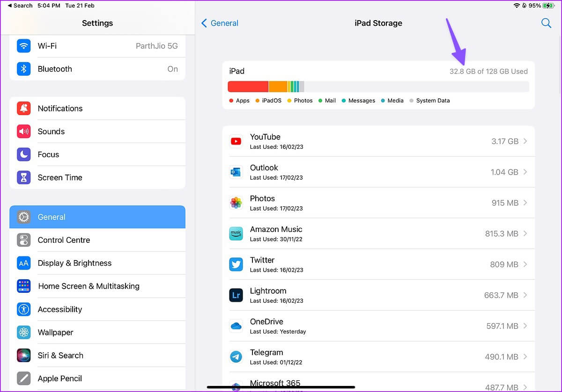Screen dimensions: 562x392
Task: Open the storage search magnifier icon
Action: pos(546,23)
